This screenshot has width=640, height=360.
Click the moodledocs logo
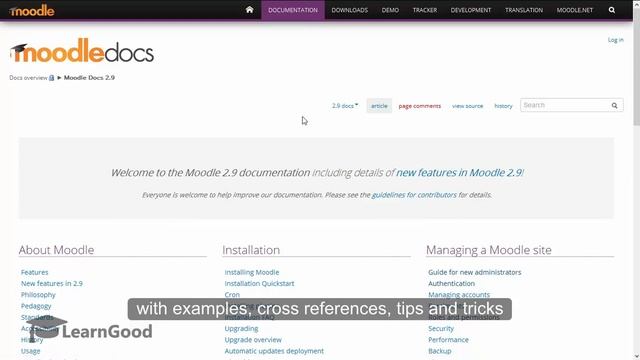coord(82,51)
